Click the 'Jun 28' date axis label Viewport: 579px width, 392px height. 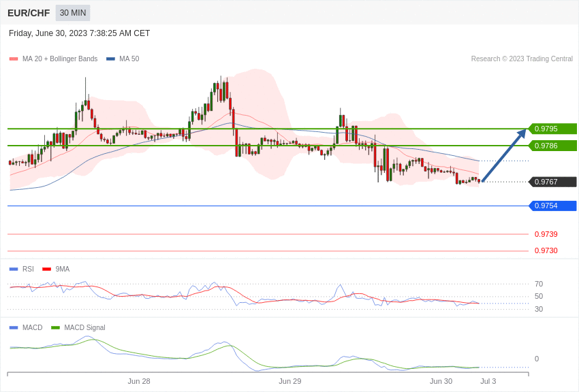[x=139, y=381]
